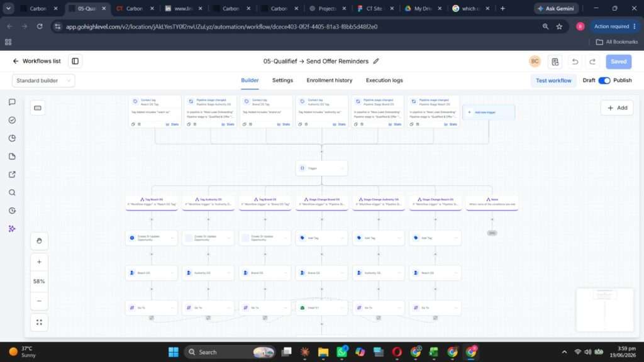The width and height of the screenshot is (644, 362).
Task: Fit workflow to screen icon
Action: 39,322
